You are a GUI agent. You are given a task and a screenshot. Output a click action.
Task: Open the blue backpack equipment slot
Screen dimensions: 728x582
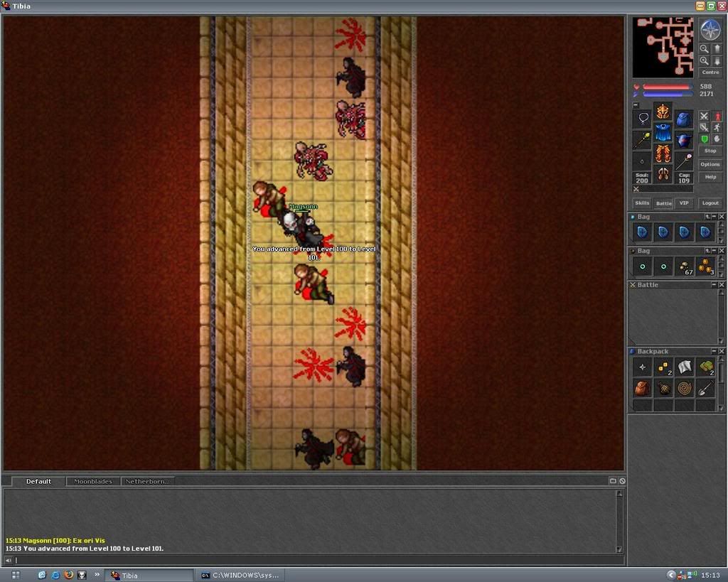[x=684, y=119]
